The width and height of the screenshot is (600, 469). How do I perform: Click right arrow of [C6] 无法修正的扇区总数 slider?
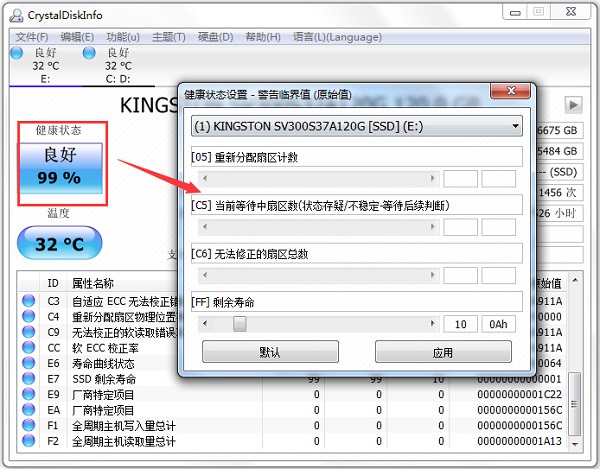(x=432, y=275)
